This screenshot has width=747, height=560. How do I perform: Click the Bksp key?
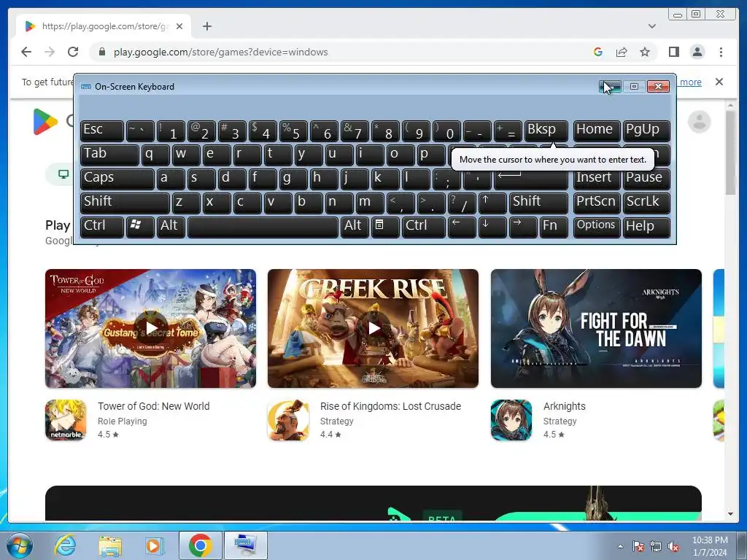tap(546, 131)
